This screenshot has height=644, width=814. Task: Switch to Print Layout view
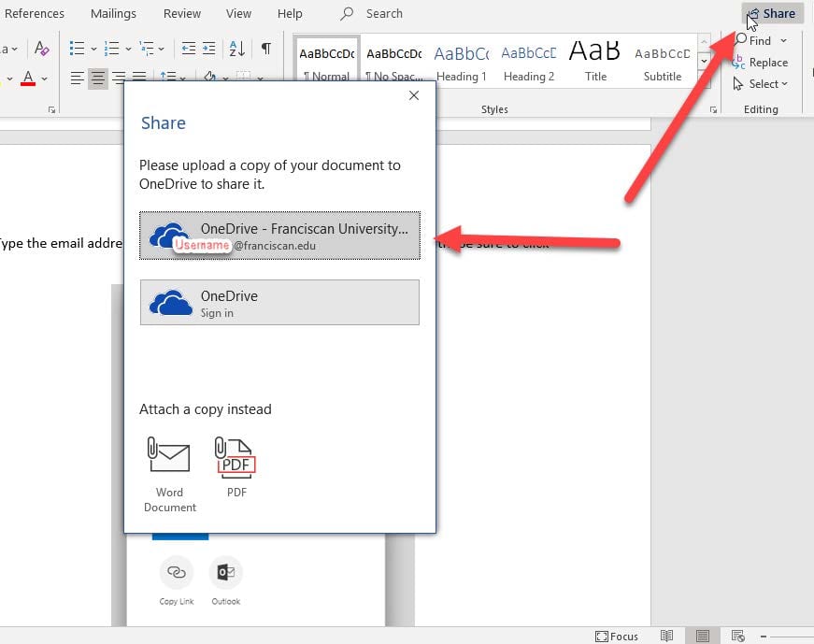[x=703, y=636]
